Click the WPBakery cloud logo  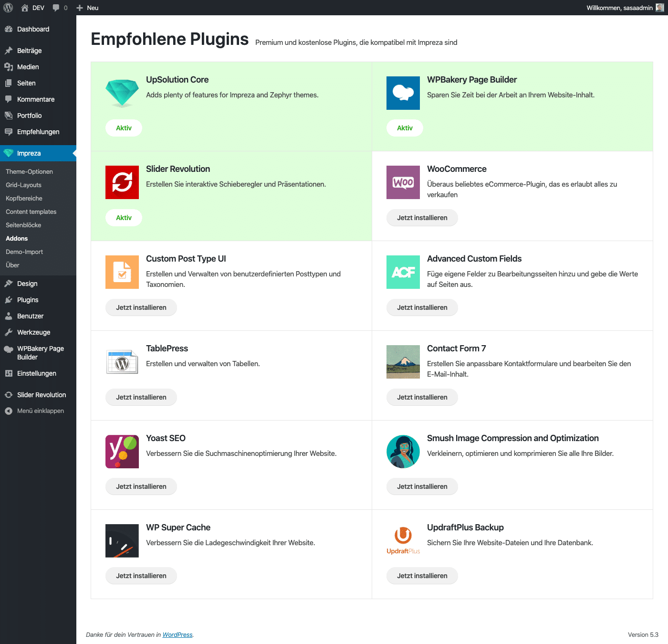[403, 93]
